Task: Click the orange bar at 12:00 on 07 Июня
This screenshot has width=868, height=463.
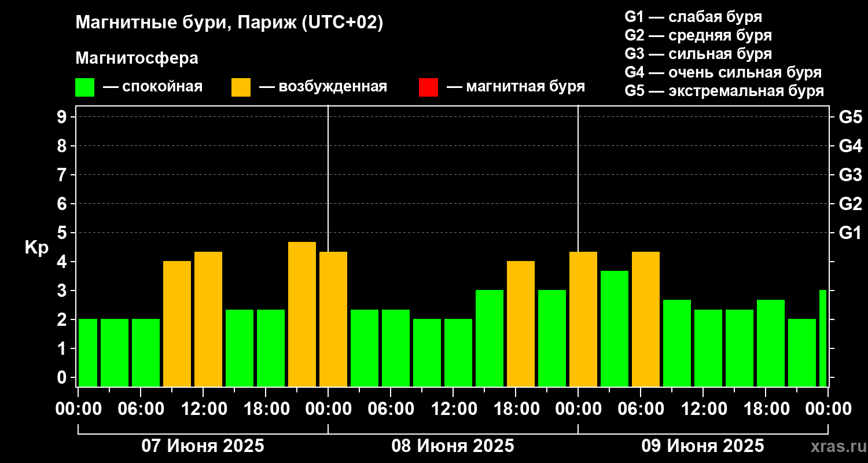Action: coord(208,319)
